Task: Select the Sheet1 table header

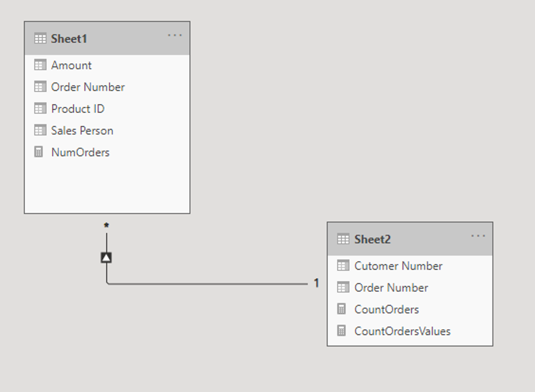Action: pyautogui.click(x=107, y=38)
